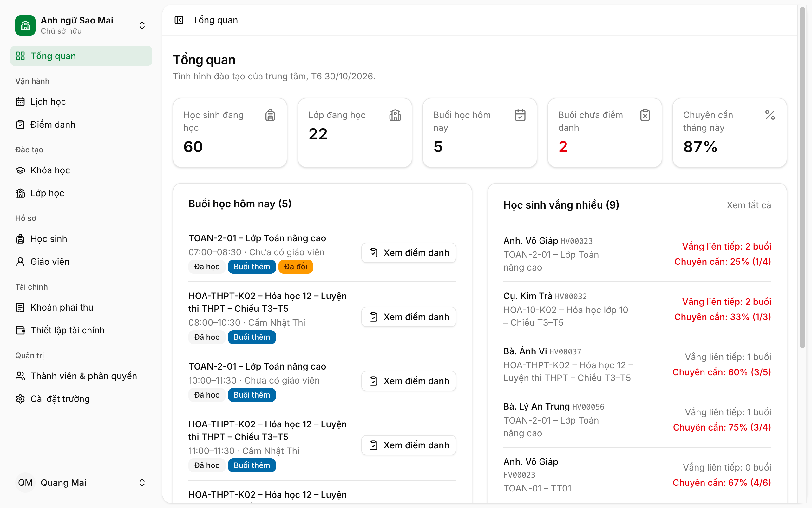The width and height of the screenshot is (812, 508).
Task: Click the Thiết lập tài chính wallet icon
Action: point(21,330)
